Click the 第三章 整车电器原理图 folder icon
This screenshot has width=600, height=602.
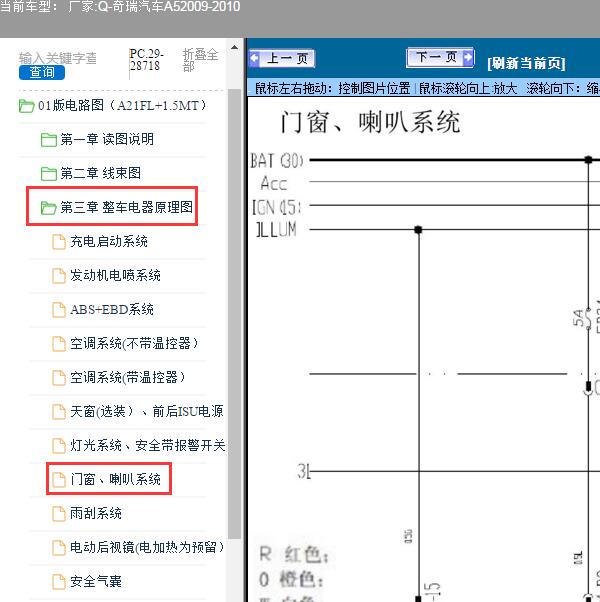click(x=49, y=208)
